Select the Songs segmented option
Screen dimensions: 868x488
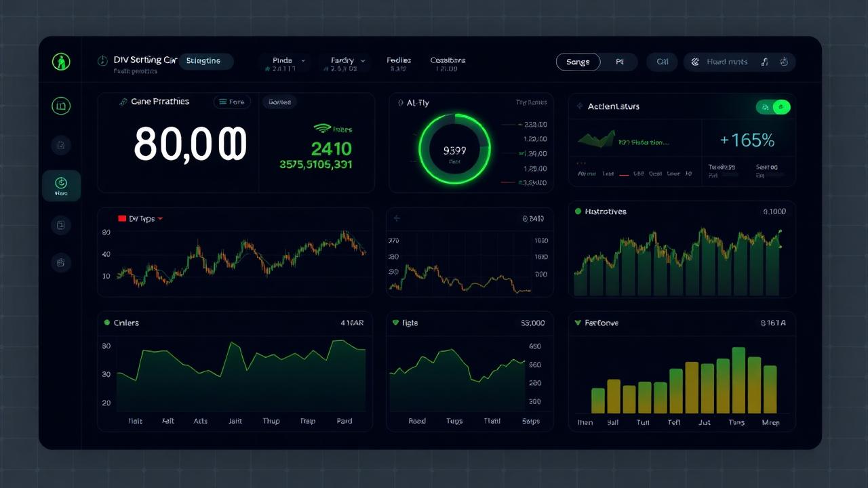click(x=578, y=62)
